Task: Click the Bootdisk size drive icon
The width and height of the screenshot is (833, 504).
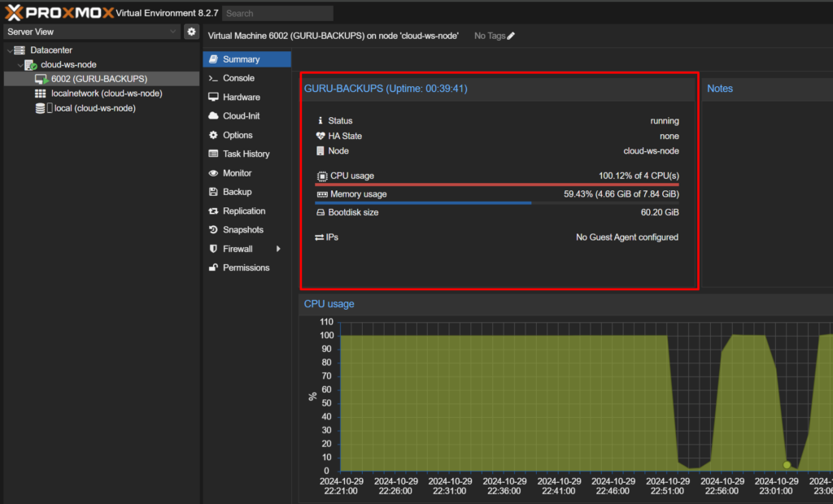Action: click(321, 212)
